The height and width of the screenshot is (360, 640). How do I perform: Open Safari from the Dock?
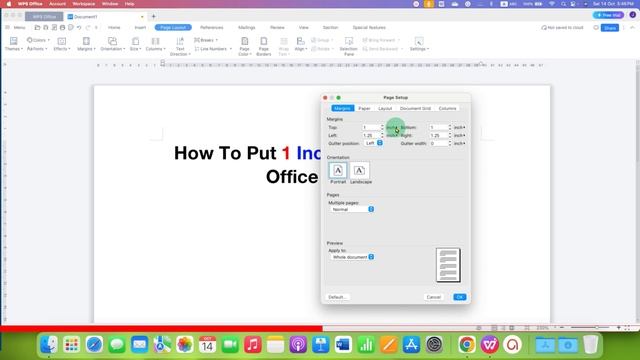coord(94,345)
